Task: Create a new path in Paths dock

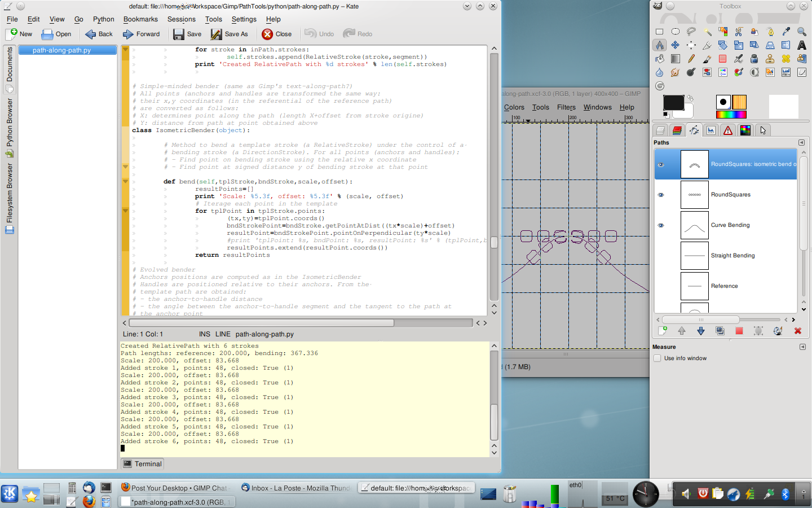Action: (x=663, y=331)
